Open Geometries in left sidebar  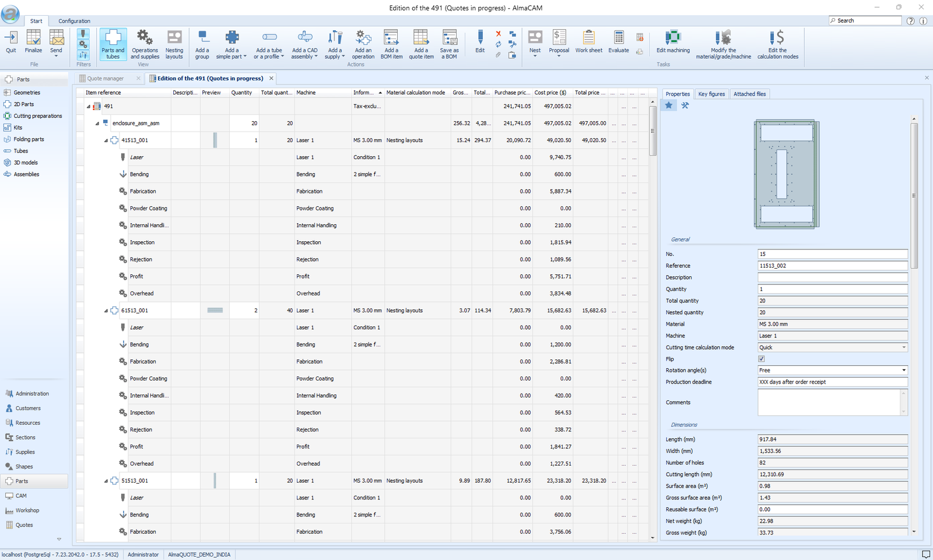(27, 93)
